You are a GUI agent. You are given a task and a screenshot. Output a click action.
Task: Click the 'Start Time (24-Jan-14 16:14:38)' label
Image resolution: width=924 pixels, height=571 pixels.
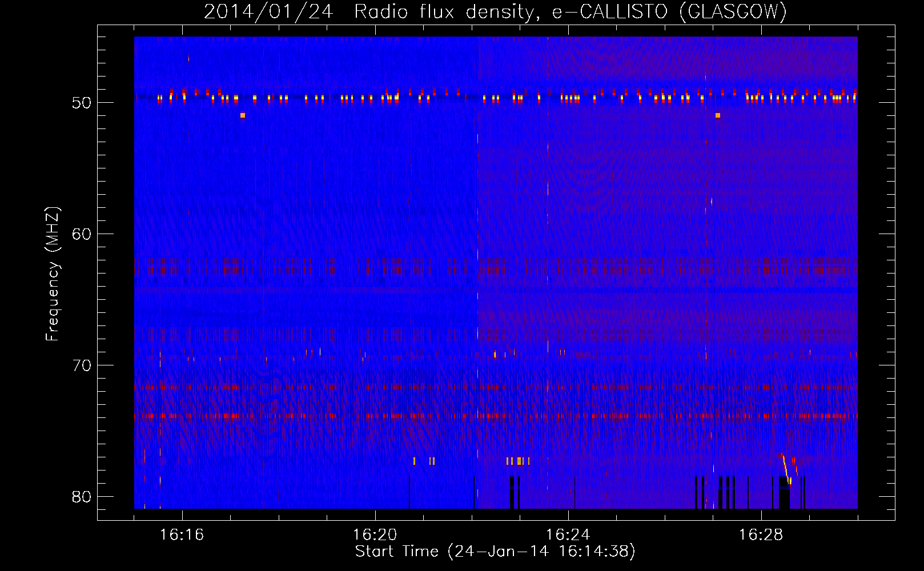click(x=495, y=552)
